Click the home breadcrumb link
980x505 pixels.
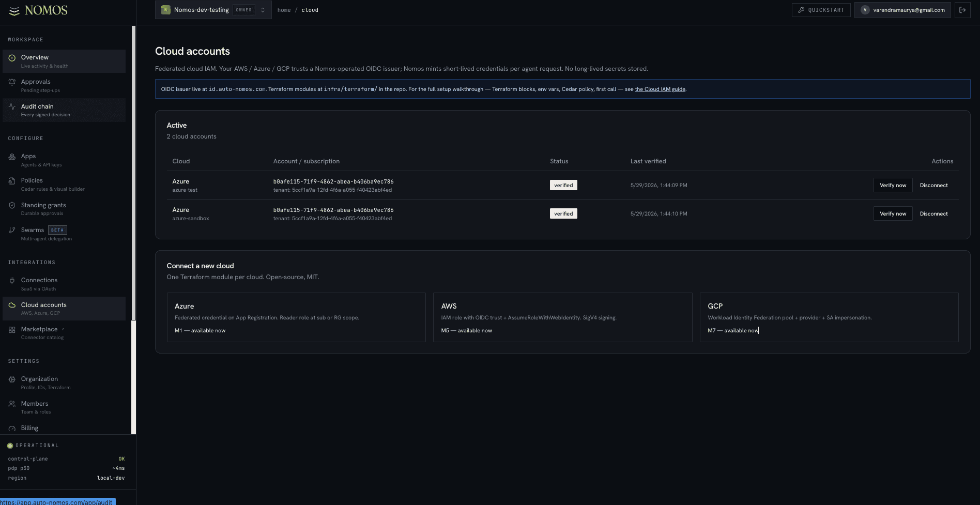[x=284, y=10]
